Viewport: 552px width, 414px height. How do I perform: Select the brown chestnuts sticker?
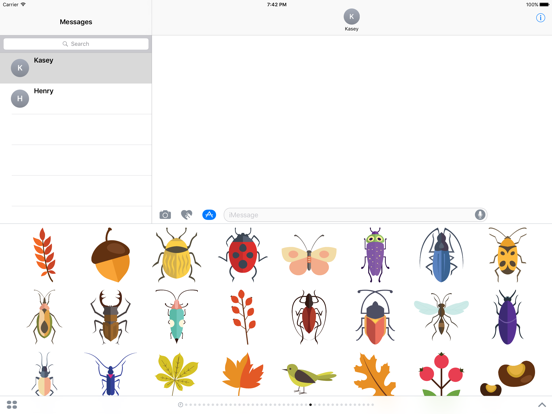(x=507, y=378)
